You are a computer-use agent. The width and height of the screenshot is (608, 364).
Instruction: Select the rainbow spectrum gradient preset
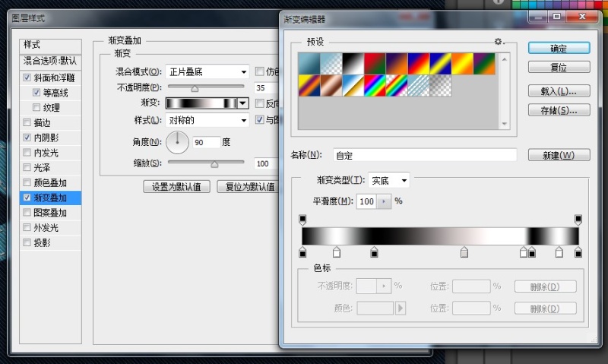tap(374, 85)
